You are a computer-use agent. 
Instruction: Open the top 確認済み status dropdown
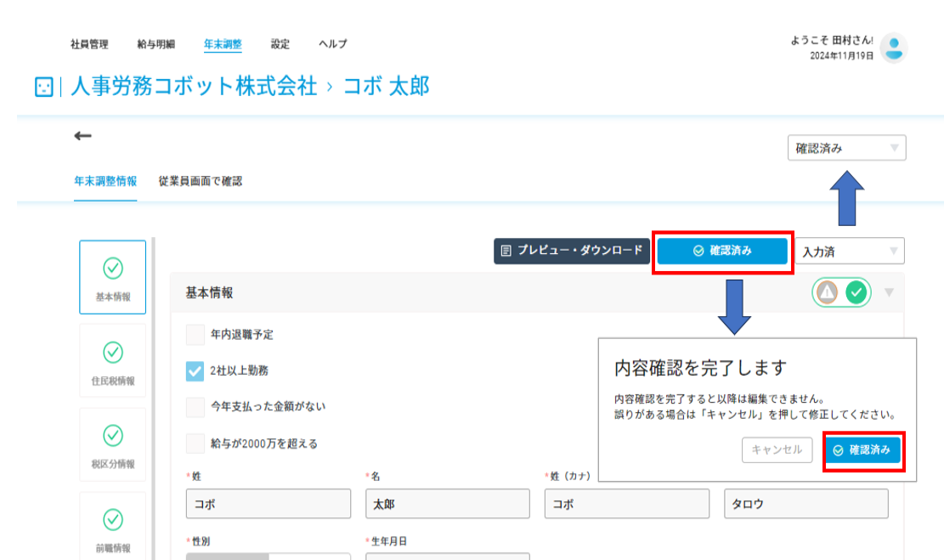pyautogui.click(x=846, y=148)
